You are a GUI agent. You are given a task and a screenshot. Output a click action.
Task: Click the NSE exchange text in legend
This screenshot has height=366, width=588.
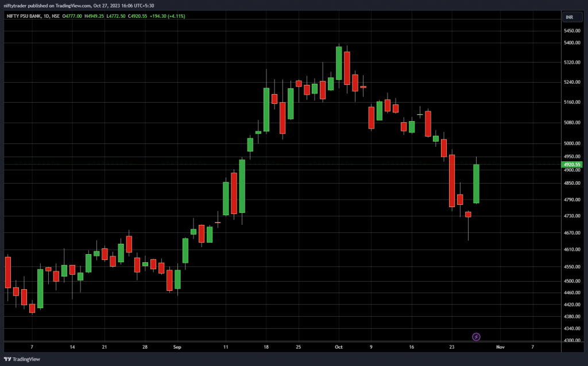[56, 16]
